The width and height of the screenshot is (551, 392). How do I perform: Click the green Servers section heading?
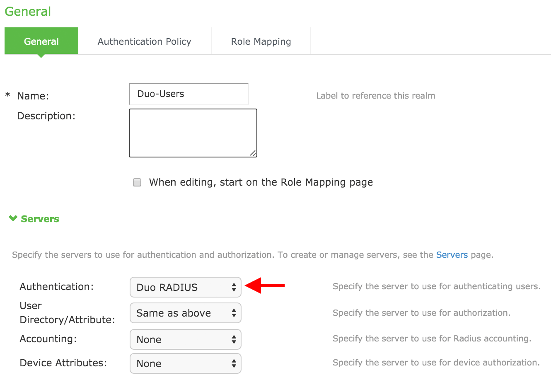[40, 219]
